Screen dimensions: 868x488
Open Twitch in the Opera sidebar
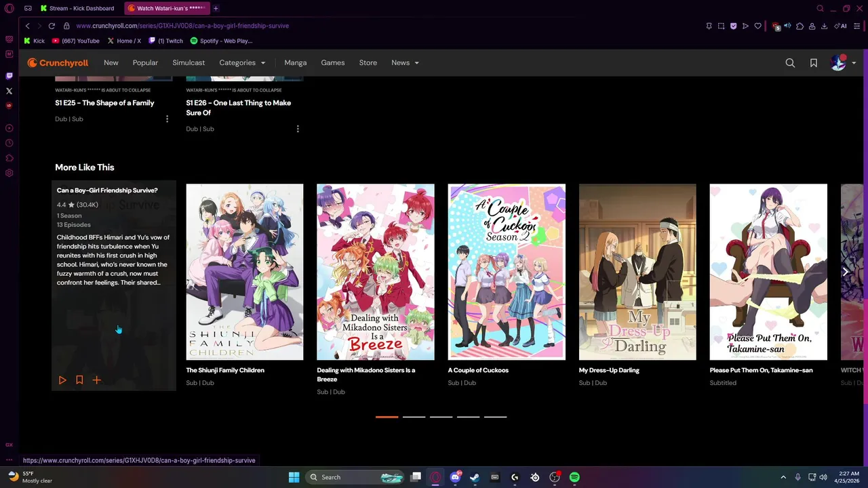pos(9,76)
